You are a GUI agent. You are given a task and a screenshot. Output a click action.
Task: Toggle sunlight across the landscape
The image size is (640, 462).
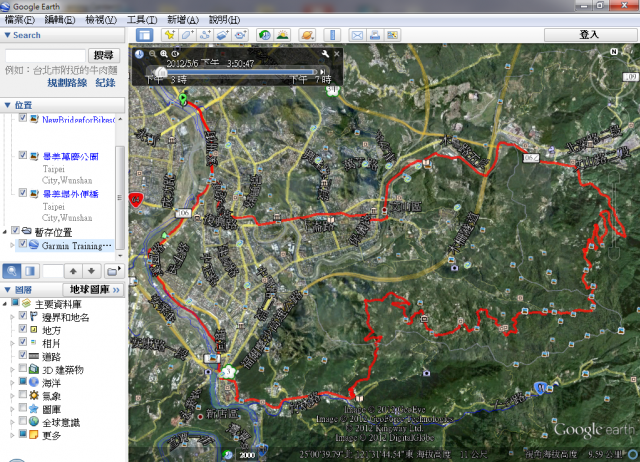282,35
